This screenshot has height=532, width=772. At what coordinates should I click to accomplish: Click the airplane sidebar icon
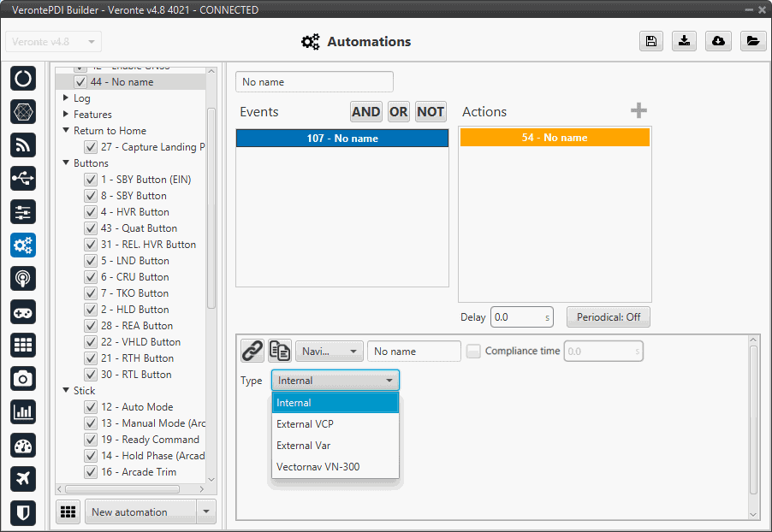point(23,479)
